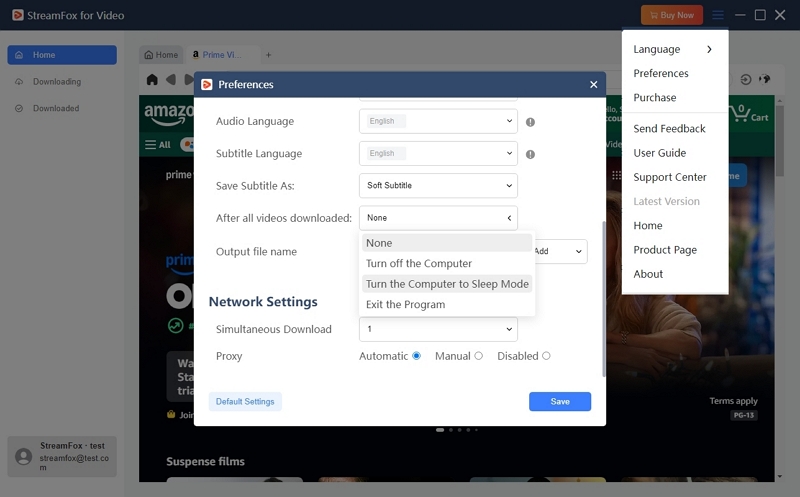Click the 'Suspense films' heading
This screenshot has width=800, height=497.
click(205, 461)
